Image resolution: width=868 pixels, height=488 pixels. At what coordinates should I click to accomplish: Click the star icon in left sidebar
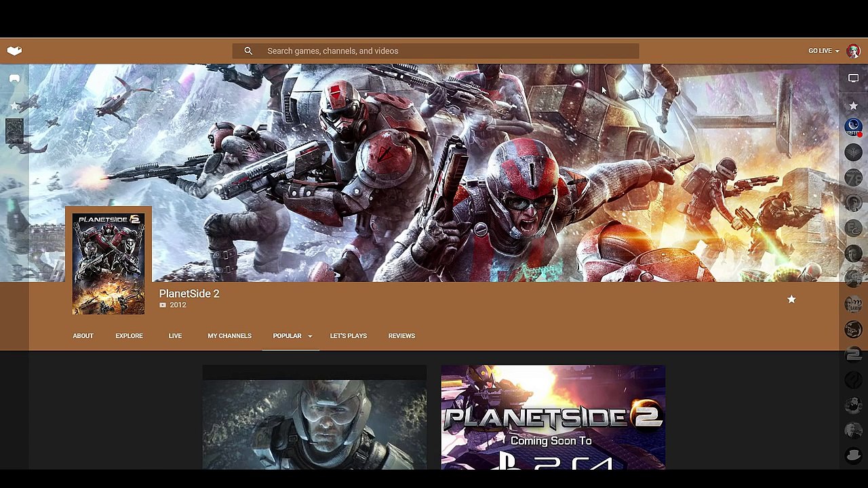(x=14, y=105)
